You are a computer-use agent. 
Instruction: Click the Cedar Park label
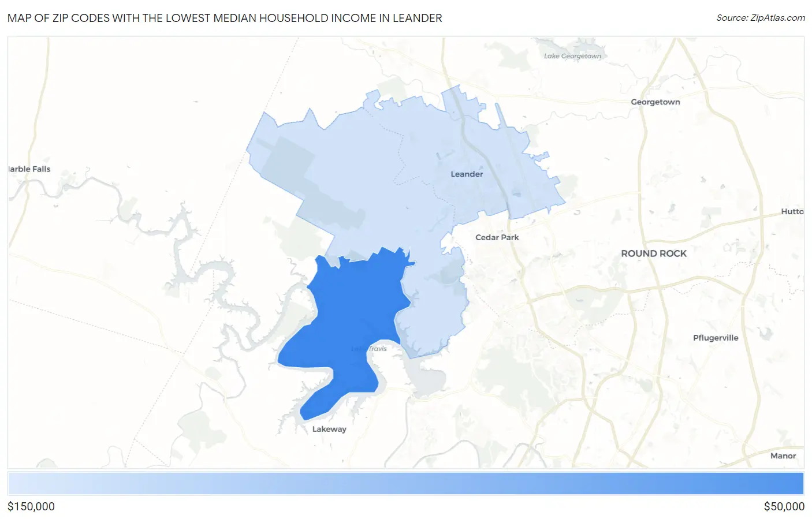[497, 237]
